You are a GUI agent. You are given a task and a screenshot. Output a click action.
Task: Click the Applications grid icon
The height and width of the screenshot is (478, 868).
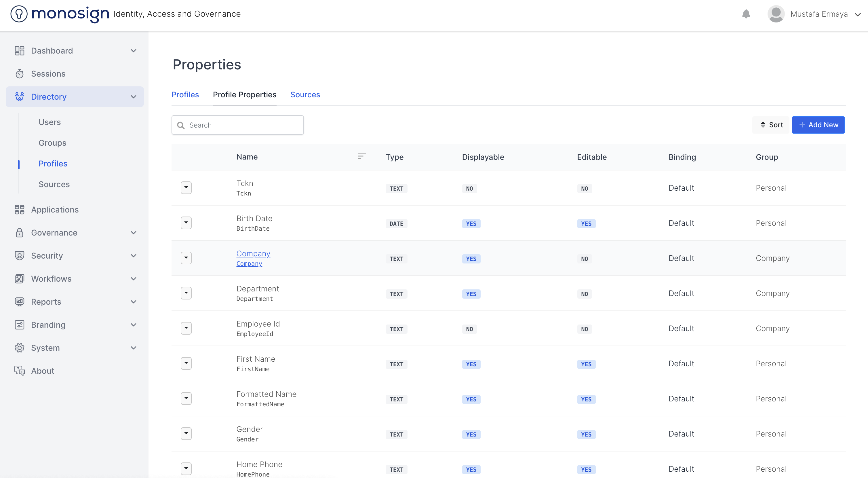tap(20, 210)
